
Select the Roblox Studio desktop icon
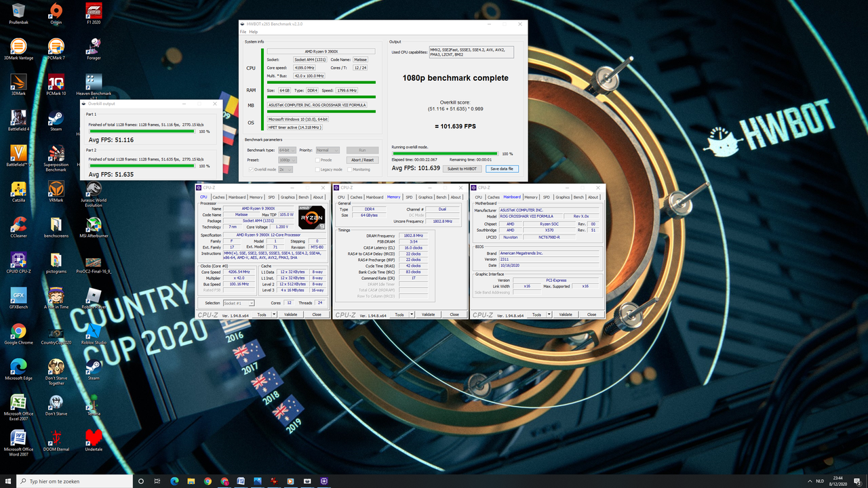tap(94, 335)
